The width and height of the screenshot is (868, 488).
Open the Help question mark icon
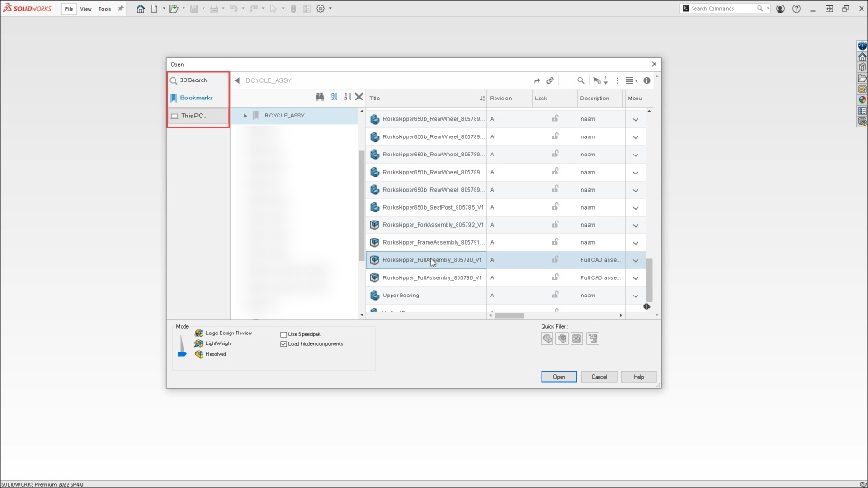(797, 8)
